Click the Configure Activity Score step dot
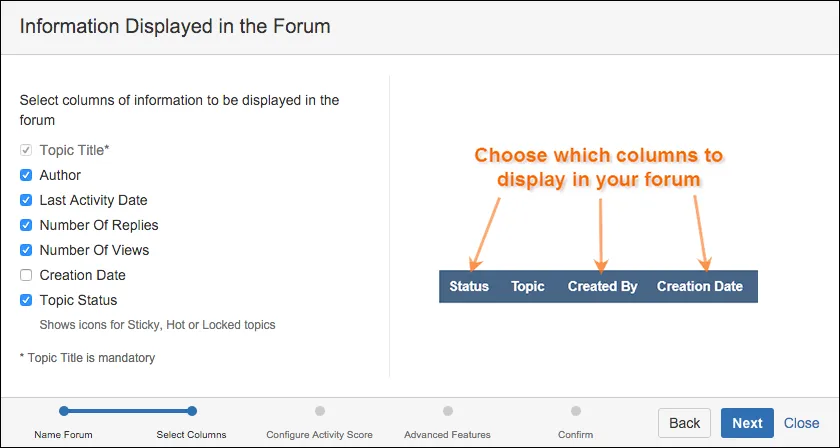 pos(320,411)
